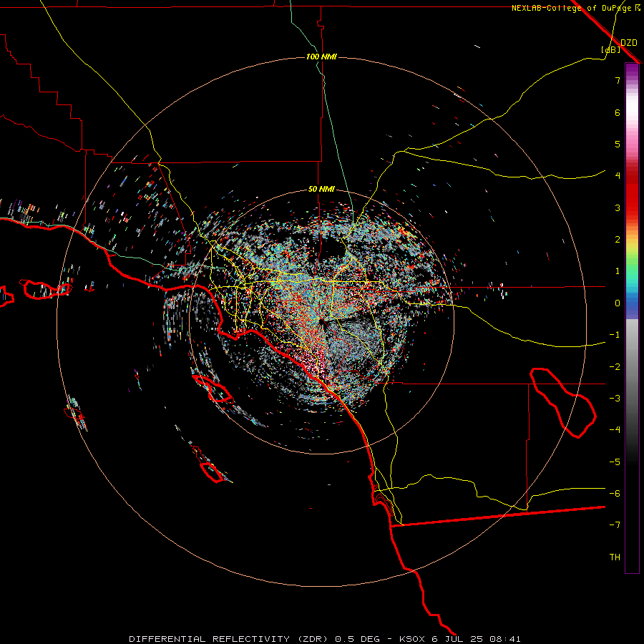The height and width of the screenshot is (644, 644).
Task: Click the 100 NMI range ring label
Action: pos(321,57)
